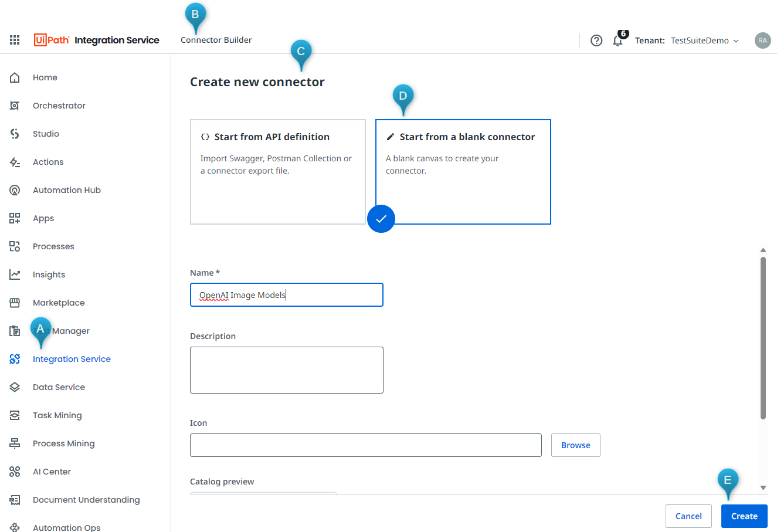This screenshot has height=532, width=777.
Task: Click the Create button
Action: (x=744, y=516)
